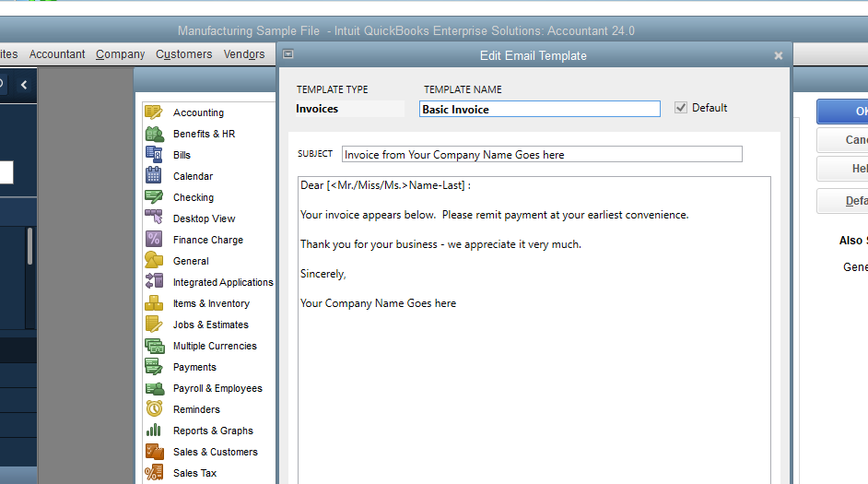Open the Payments preferences icon
Screen dimensions: 868x484
(154, 367)
